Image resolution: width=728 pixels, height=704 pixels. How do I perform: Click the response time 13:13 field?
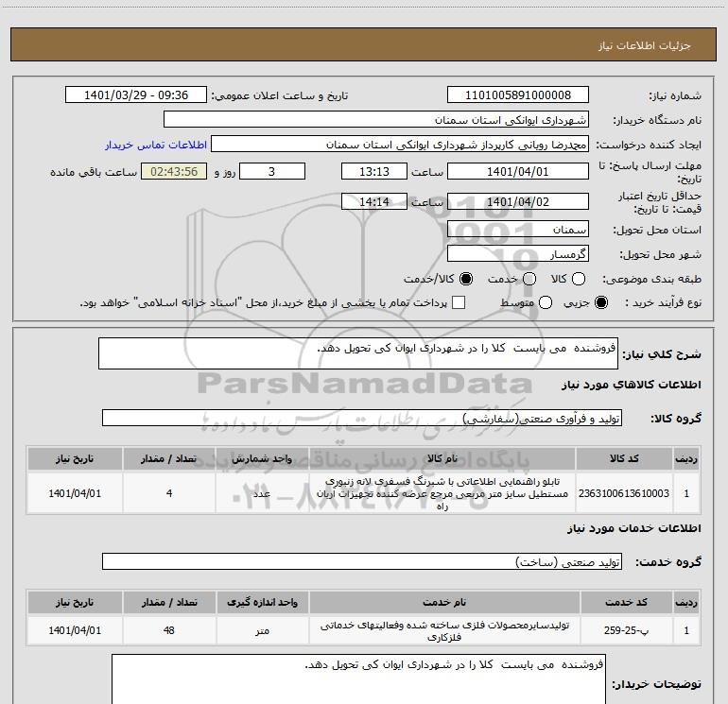(374, 171)
